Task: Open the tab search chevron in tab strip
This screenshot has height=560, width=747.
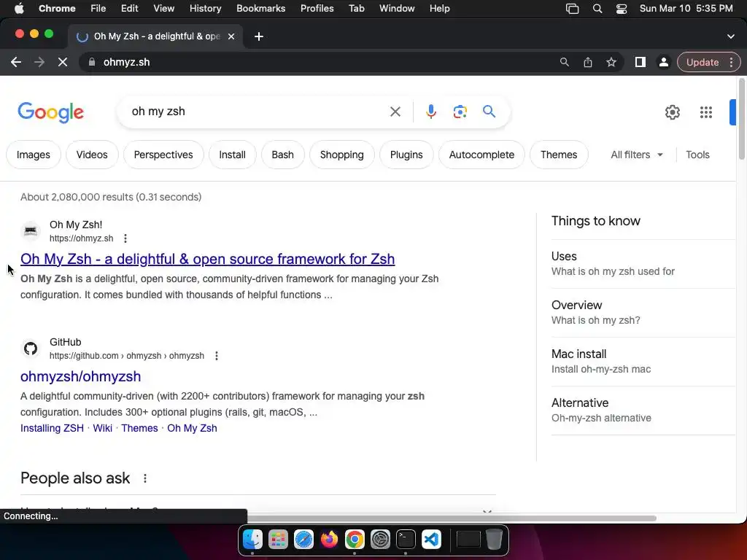Action: 731,36
